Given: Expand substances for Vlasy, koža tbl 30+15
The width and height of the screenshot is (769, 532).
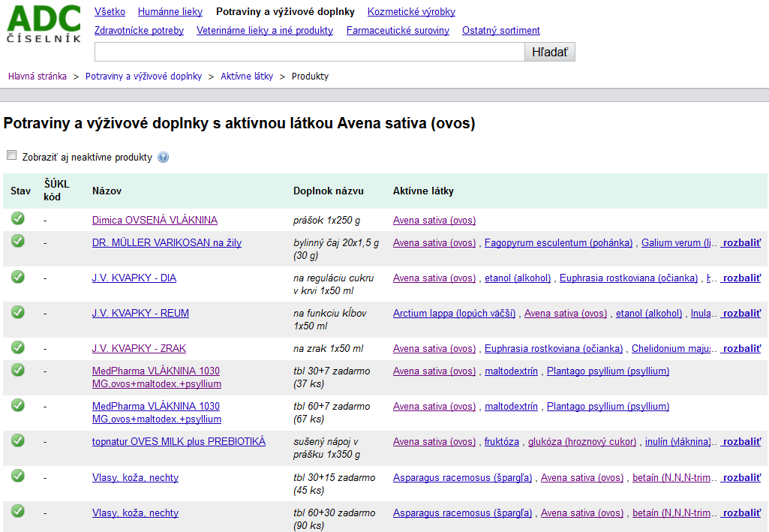Looking at the screenshot, I should point(741,477).
